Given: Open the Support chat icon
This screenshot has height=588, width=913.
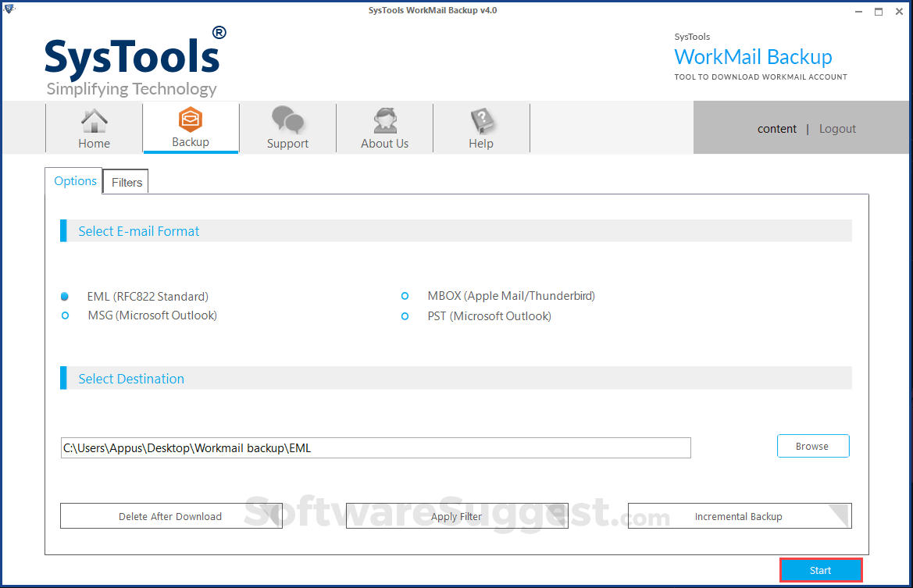Looking at the screenshot, I should click(287, 127).
